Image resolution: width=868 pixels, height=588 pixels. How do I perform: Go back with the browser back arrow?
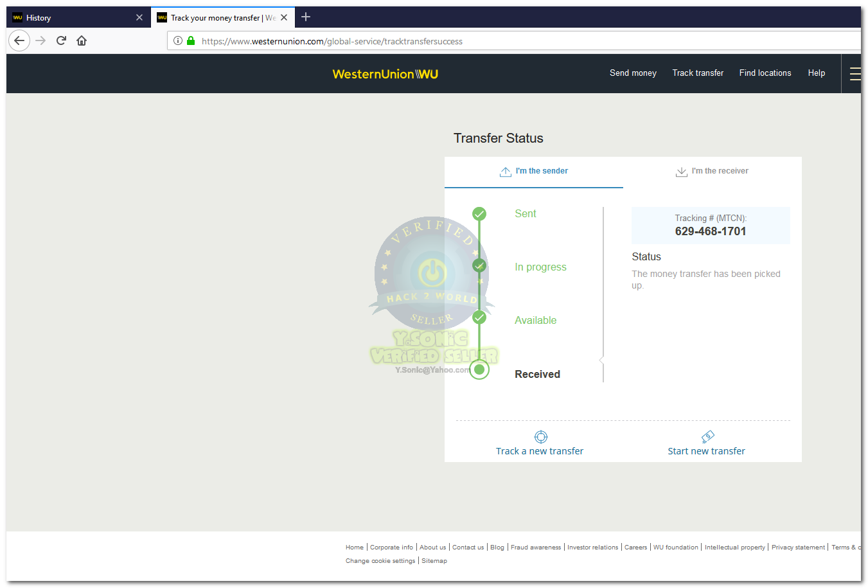(x=19, y=40)
